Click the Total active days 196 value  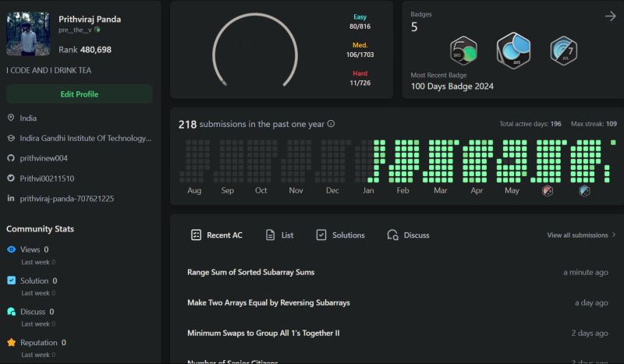[x=555, y=124]
